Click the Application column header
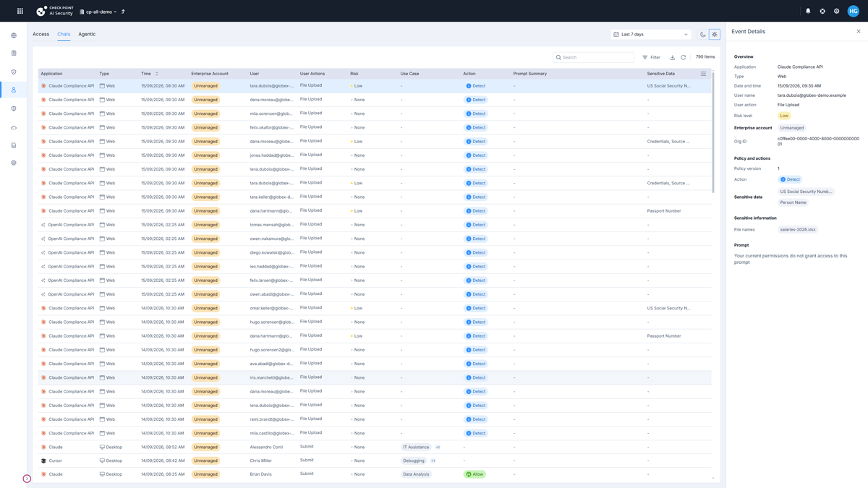The width and height of the screenshot is (868, 488). click(51, 74)
